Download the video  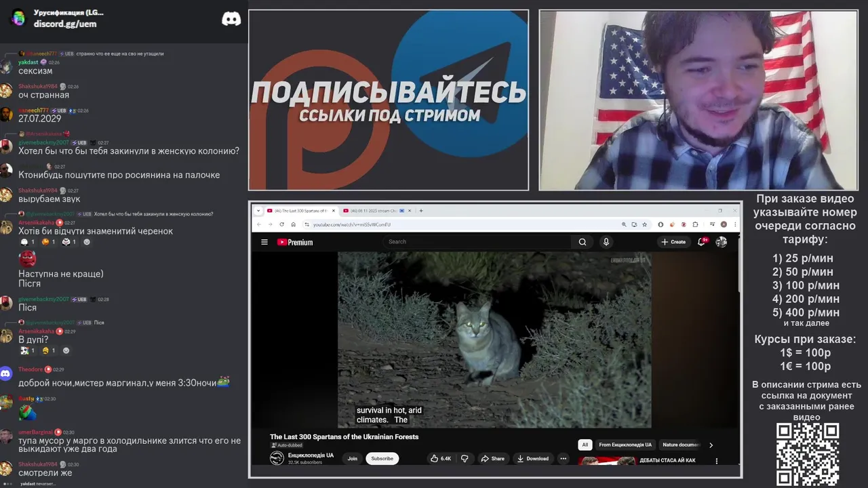click(x=533, y=459)
